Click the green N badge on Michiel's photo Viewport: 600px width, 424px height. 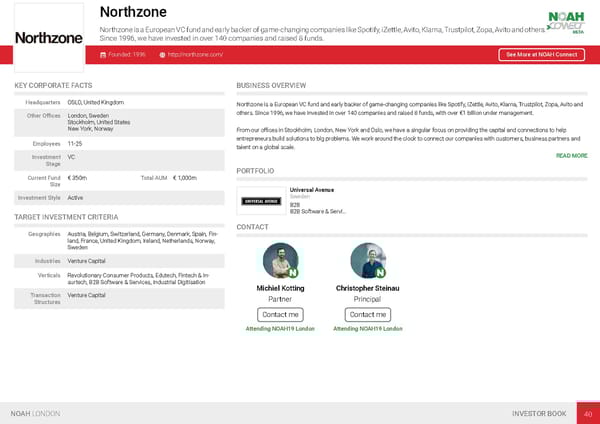(x=294, y=272)
